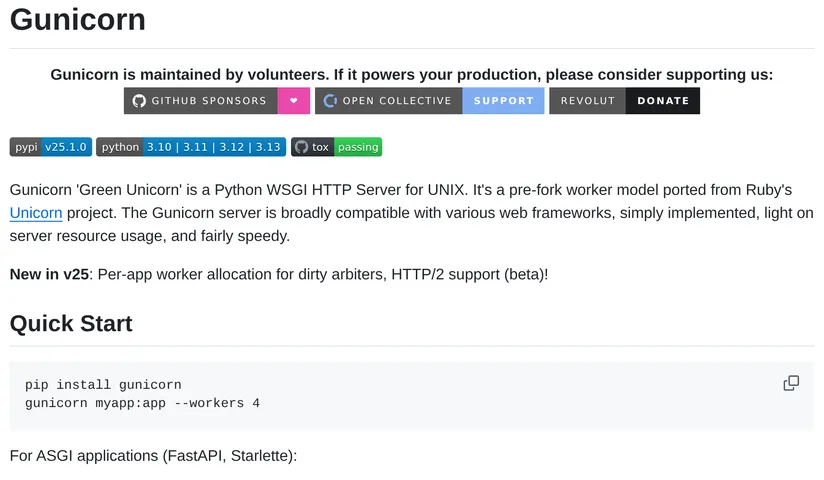
Task: Click the pink heart sponsor icon
Action: click(294, 101)
